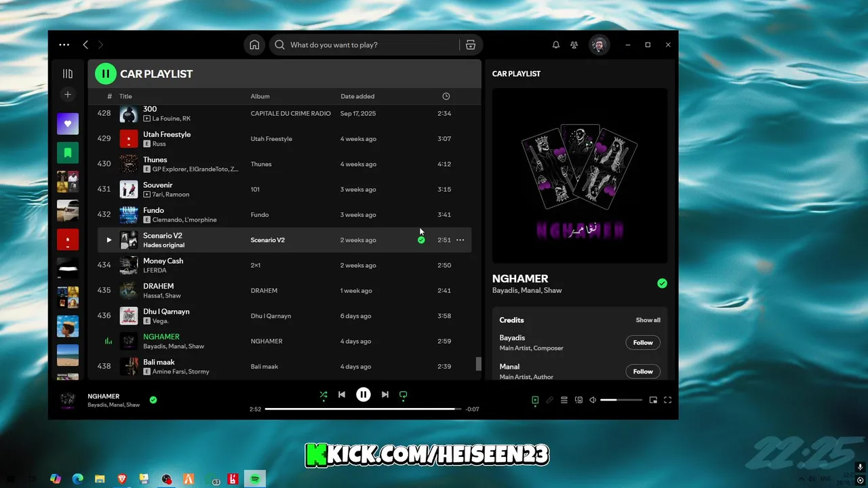Open the three-dots app menu
Viewport: 868px width, 488px height.
tap(64, 45)
